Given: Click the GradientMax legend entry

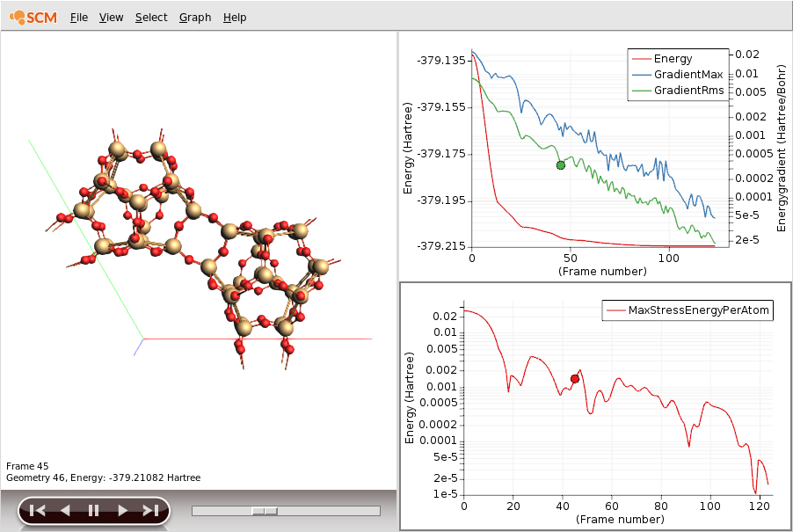Looking at the screenshot, I should tap(678, 75).
